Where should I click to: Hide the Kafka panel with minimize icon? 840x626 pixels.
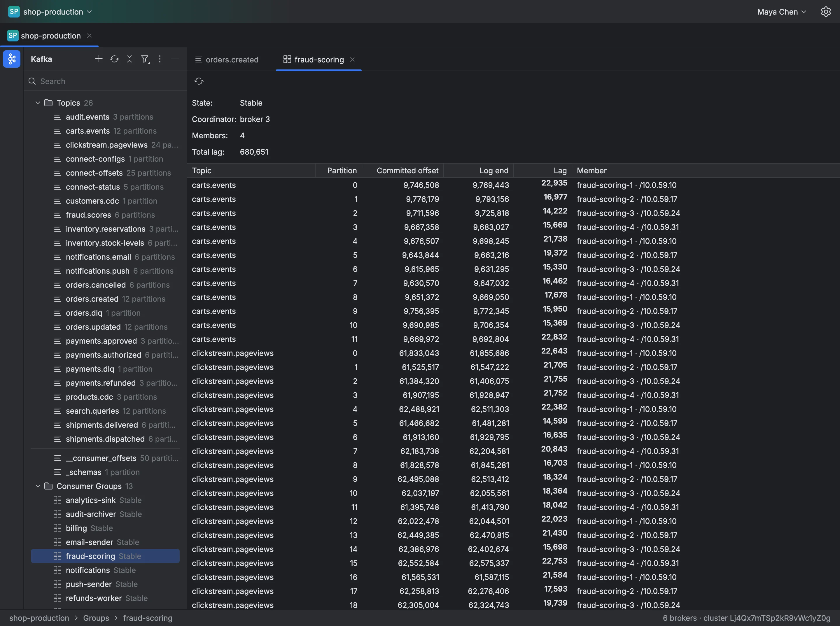(x=175, y=59)
